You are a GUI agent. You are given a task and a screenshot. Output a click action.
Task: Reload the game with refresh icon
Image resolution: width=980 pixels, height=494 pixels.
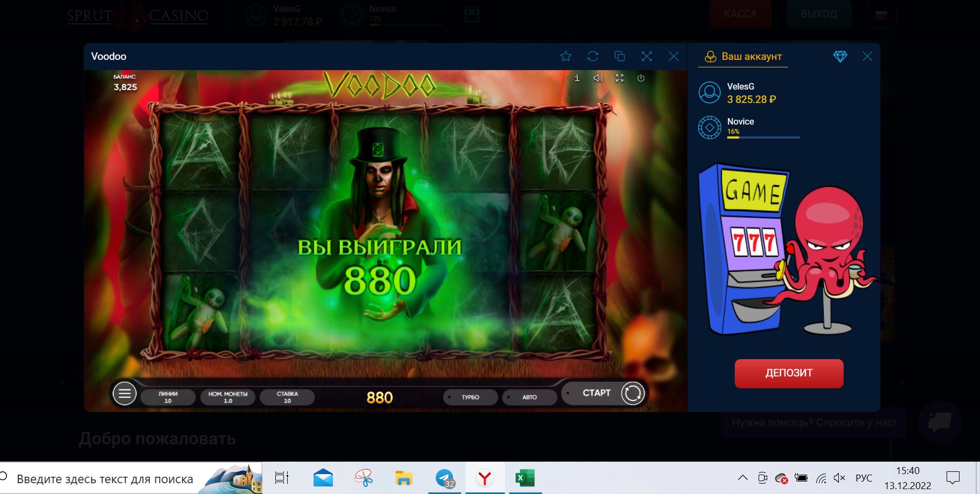(x=593, y=57)
